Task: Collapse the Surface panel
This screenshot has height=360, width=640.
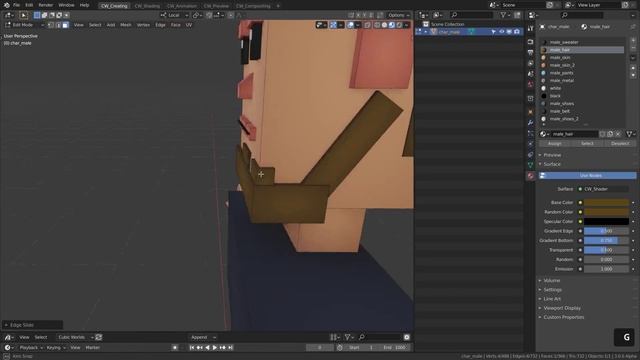Action: click(x=552, y=164)
